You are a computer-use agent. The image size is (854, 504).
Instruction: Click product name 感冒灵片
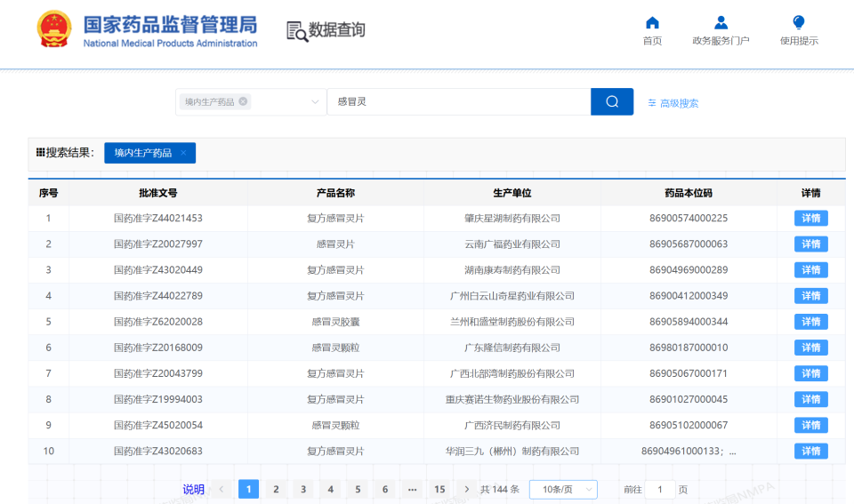335,244
